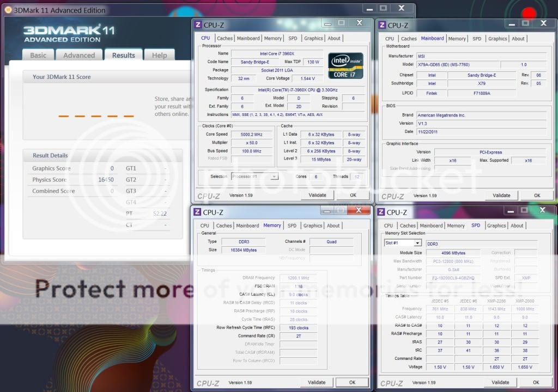The height and width of the screenshot is (392, 558).
Task: Close the CPU-Z window showing DRAM timings
Action: tap(359, 210)
